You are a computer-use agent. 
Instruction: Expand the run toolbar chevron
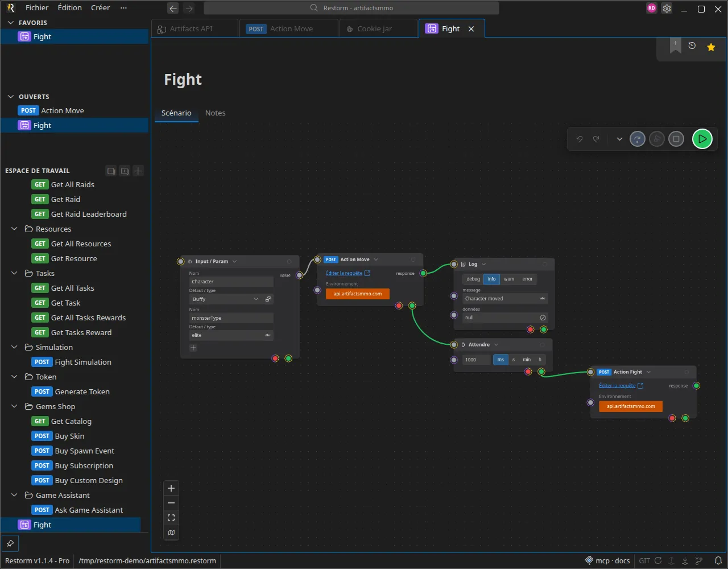619,139
